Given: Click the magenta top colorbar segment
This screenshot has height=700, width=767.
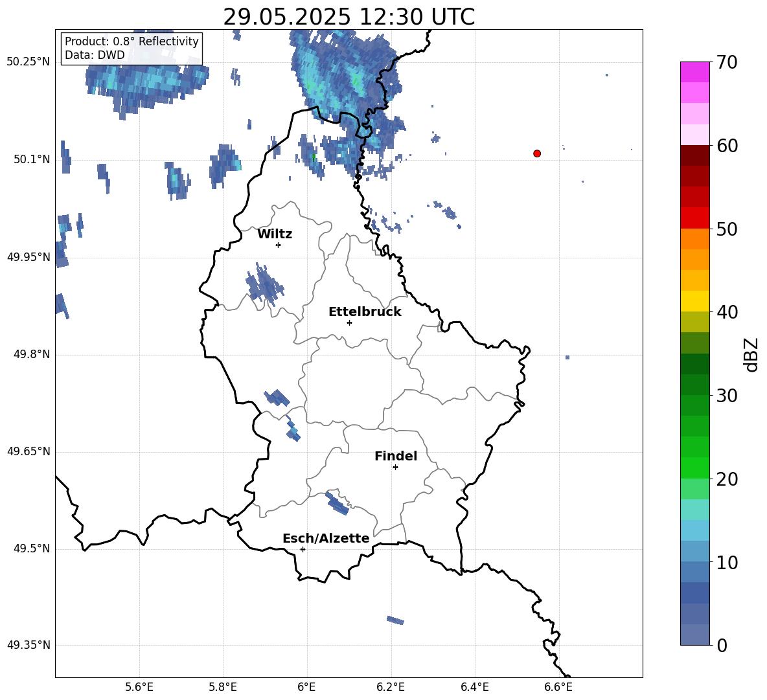Looking at the screenshot, I should [x=695, y=72].
